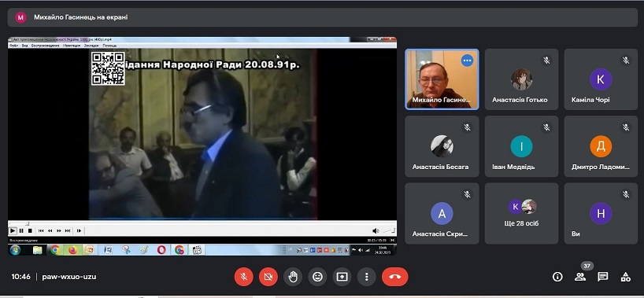
Task: Skip to previous track in media player
Action: point(41,230)
